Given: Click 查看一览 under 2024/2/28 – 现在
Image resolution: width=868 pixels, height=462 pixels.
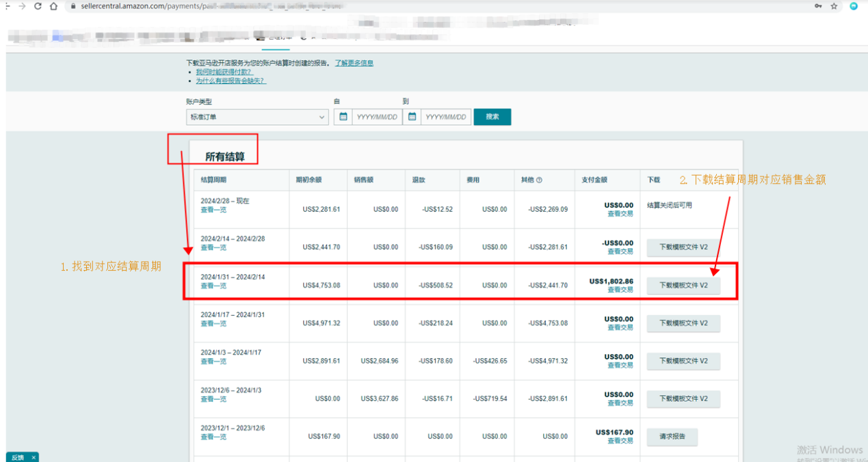Looking at the screenshot, I should (213, 210).
